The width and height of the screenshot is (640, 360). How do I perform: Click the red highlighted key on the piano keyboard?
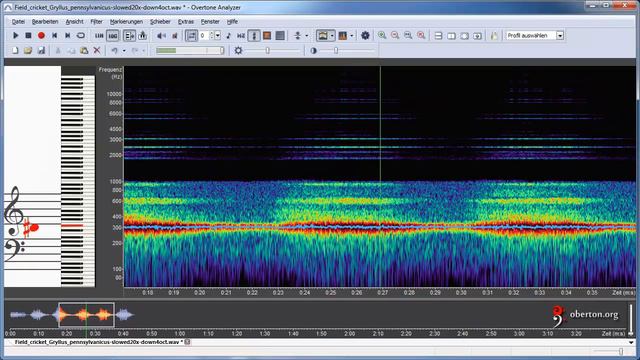(72, 225)
